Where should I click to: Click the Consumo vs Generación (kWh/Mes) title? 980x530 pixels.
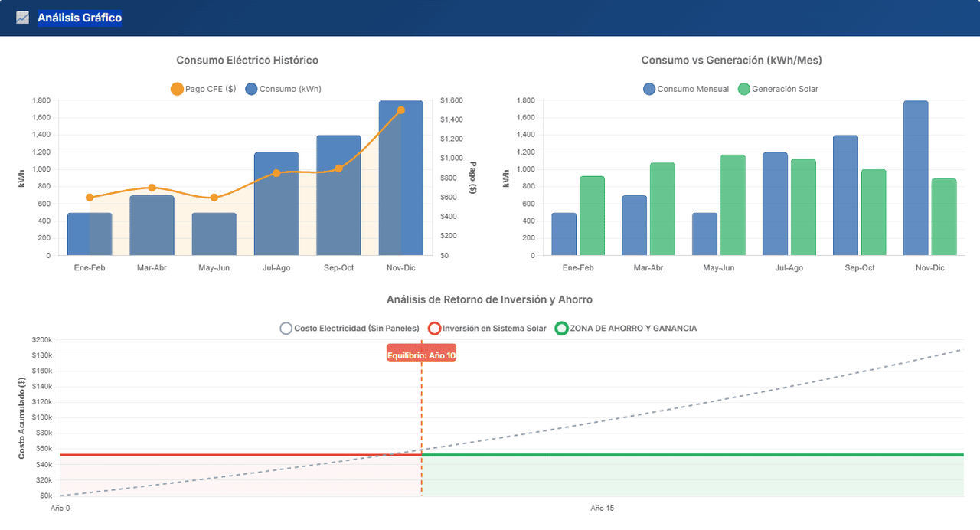click(731, 60)
